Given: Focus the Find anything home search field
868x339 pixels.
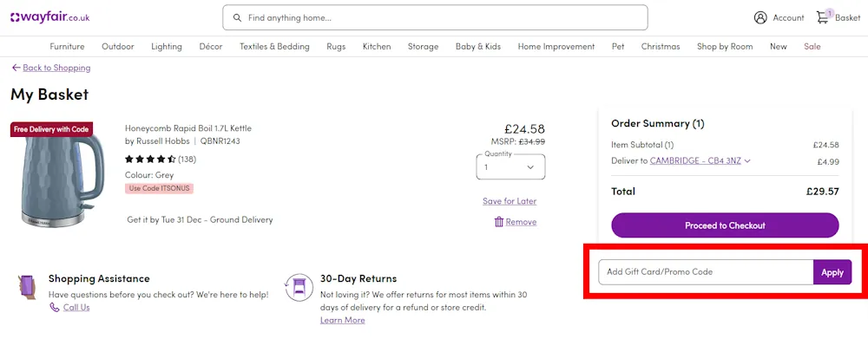Looking at the screenshot, I should [435, 17].
